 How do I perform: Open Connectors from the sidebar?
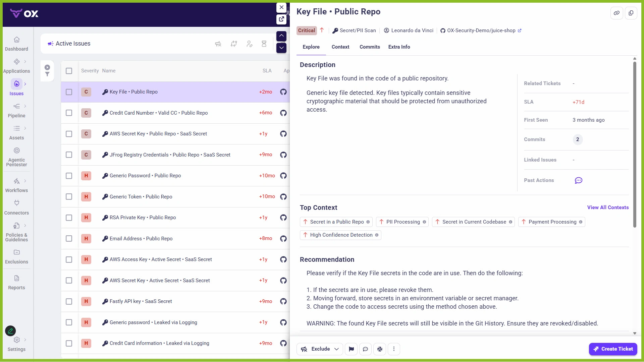tap(16, 207)
